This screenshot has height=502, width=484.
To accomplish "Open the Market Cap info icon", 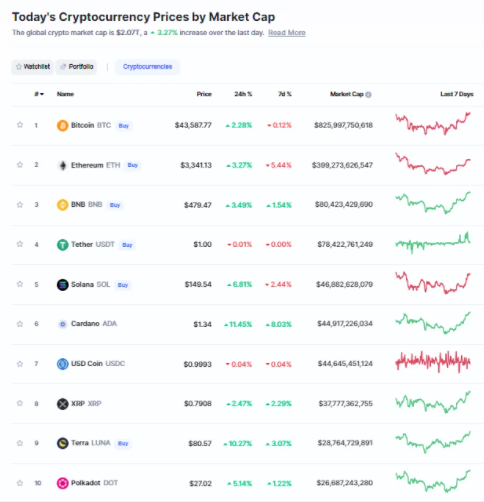I will [x=368, y=95].
